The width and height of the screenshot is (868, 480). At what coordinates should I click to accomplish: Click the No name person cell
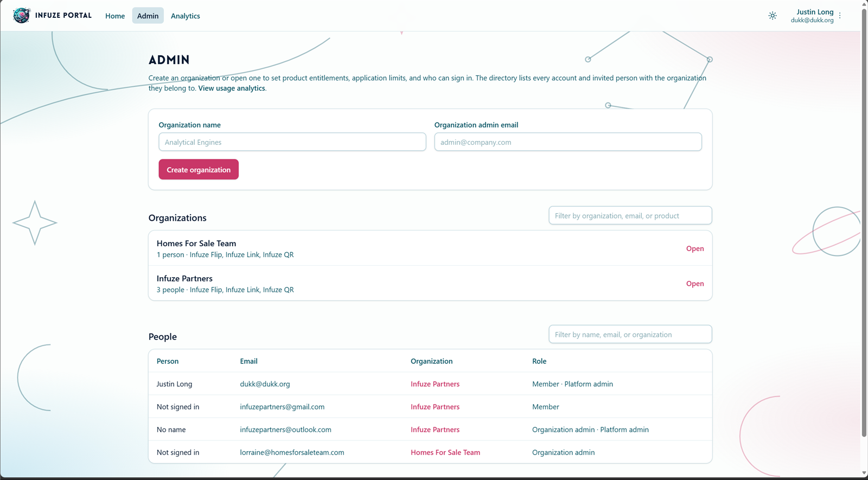[x=171, y=430]
